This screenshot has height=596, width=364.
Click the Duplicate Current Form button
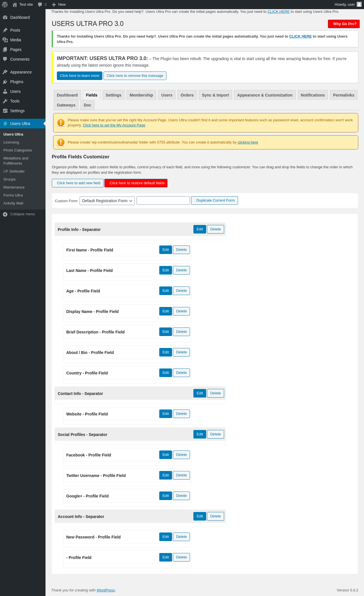215,200
